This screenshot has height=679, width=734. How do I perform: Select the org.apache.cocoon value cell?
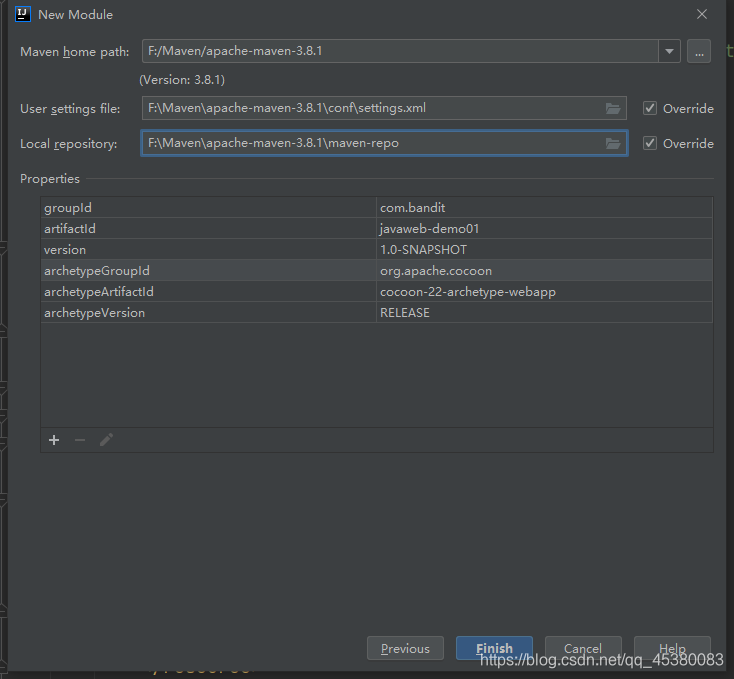point(544,270)
